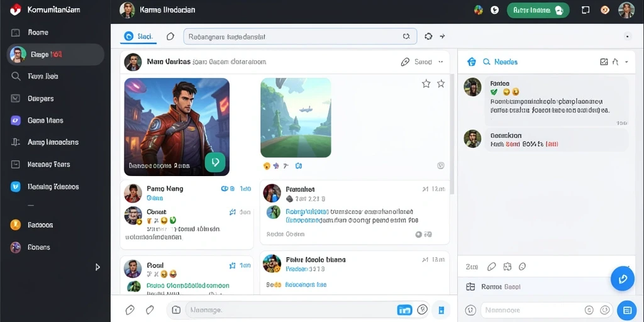Open the orange Racboon channel icon
The height and width of the screenshot is (322, 644).
(x=16, y=225)
